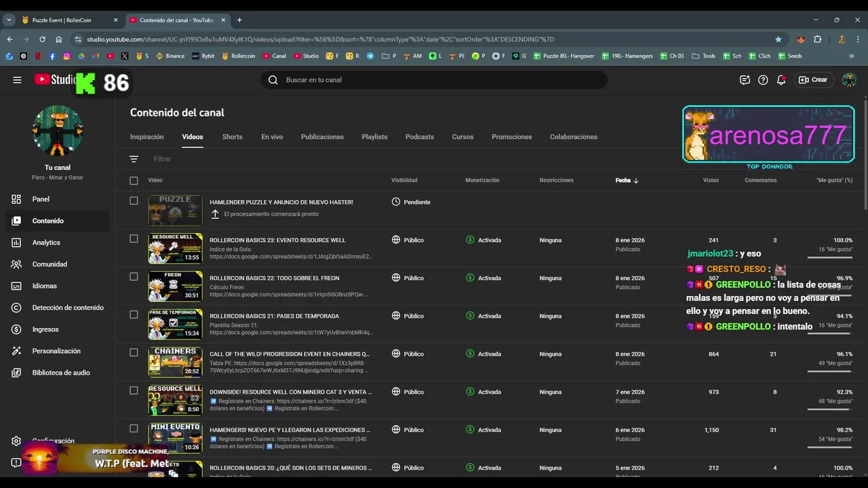Screen dimensions: 868x488
Task: Open new browser tab with plus
Action: coord(239,20)
